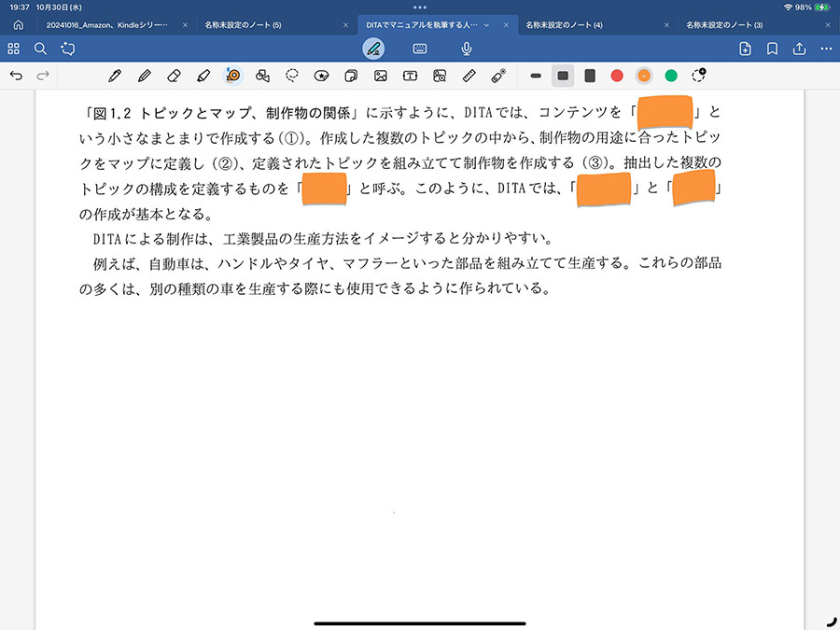The width and height of the screenshot is (840, 630).
Task: Tap the clock showing 19:37
Action: [20, 7]
